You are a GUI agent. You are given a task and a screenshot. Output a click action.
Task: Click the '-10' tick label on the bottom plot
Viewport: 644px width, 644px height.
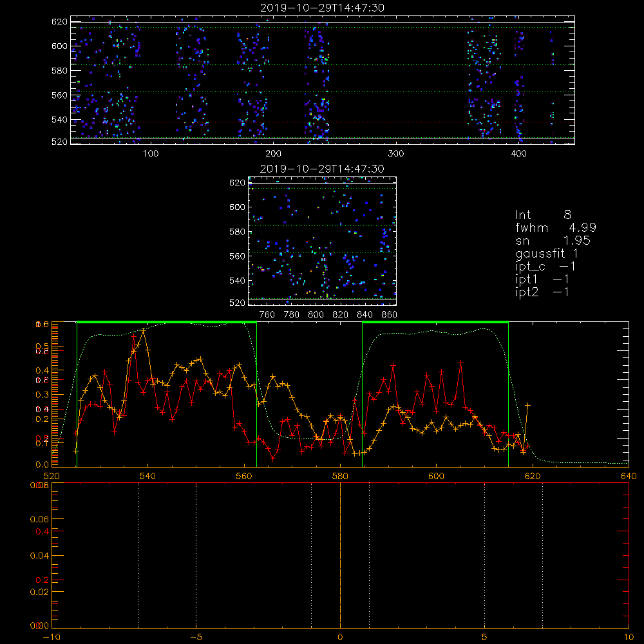[52, 637]
